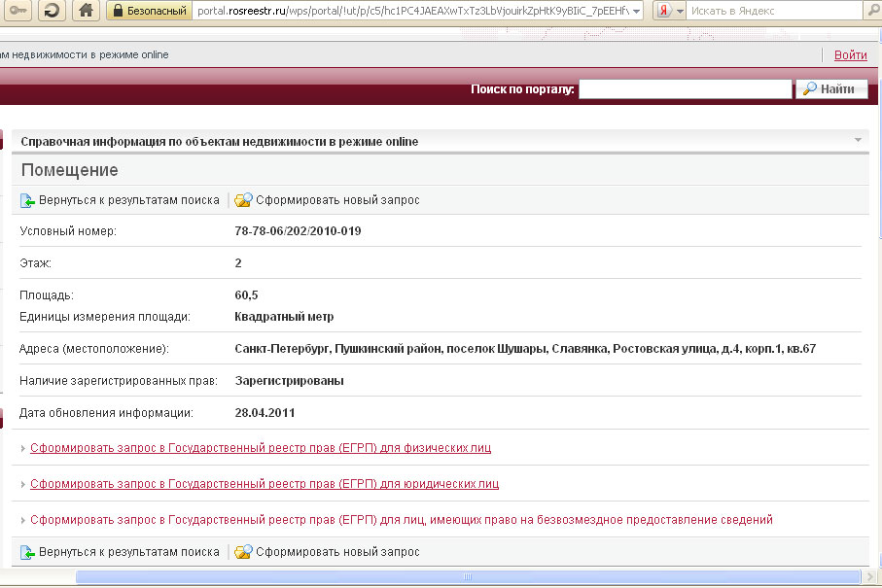
Task: Open ЕГРП request for безвозмездное предоставление сведений
Action: (401, 520)
